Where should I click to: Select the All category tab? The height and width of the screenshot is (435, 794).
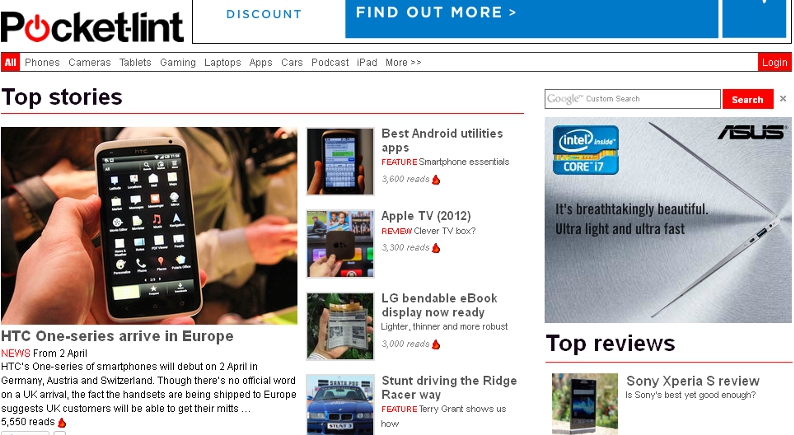(10, 62)
